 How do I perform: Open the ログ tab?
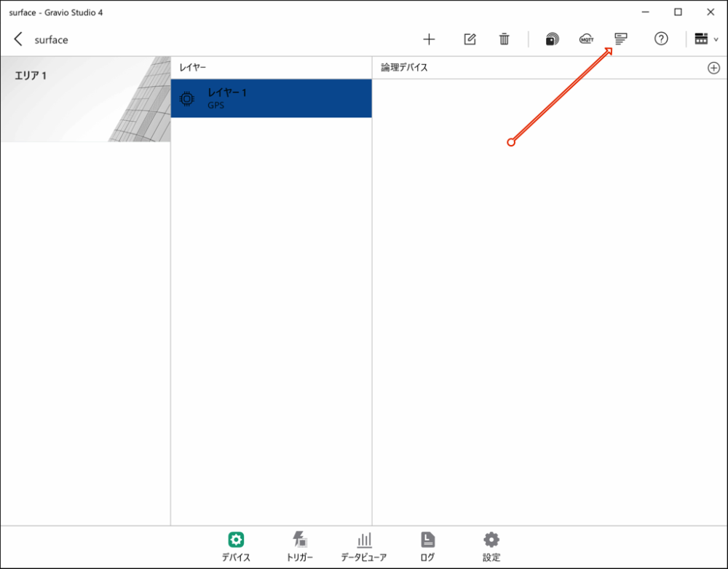(428, 546)
